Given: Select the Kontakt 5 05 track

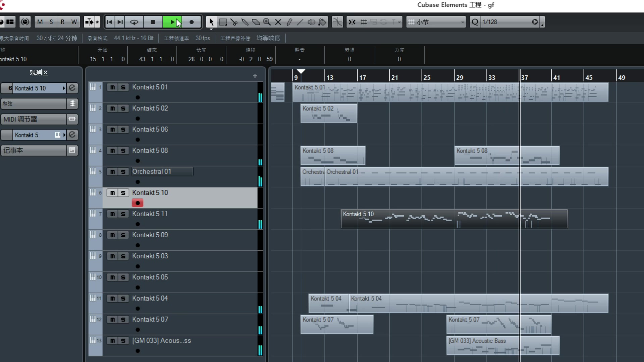Looking at the screenshot, I should (179, 282).
